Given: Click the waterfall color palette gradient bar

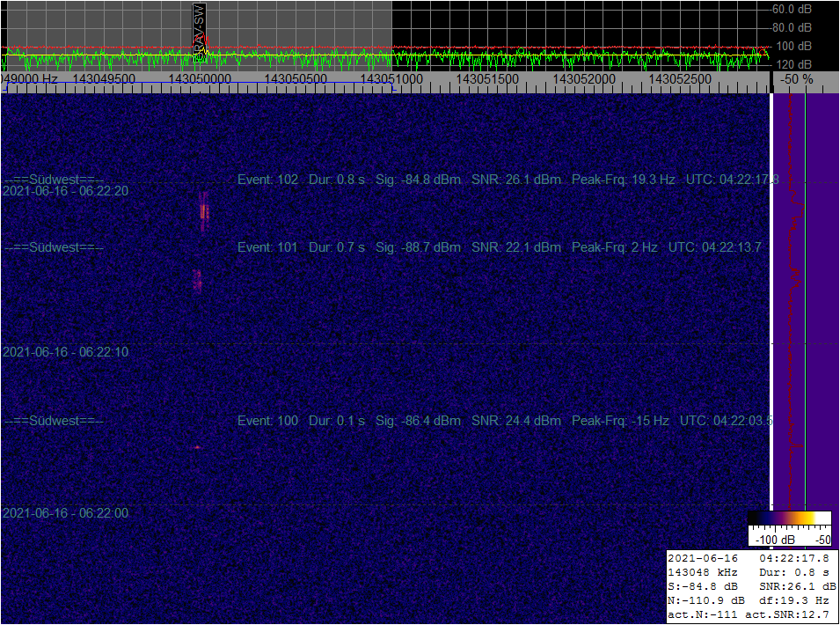Looking at the screenshot, I should (789, 518).
